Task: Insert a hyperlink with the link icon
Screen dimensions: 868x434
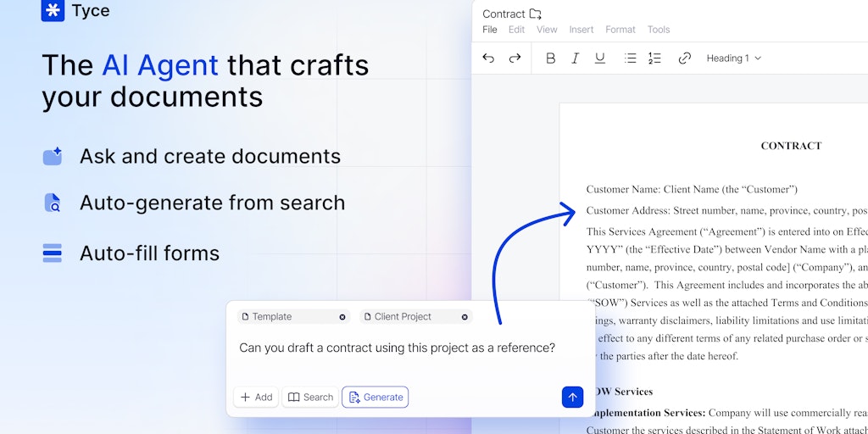Action: click(x=685, y=58)
